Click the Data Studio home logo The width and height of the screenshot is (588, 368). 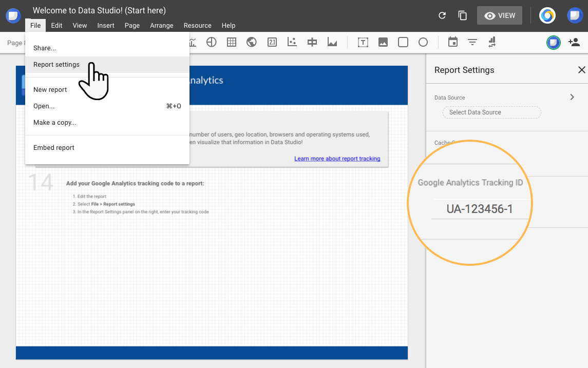tap(13, 16)
